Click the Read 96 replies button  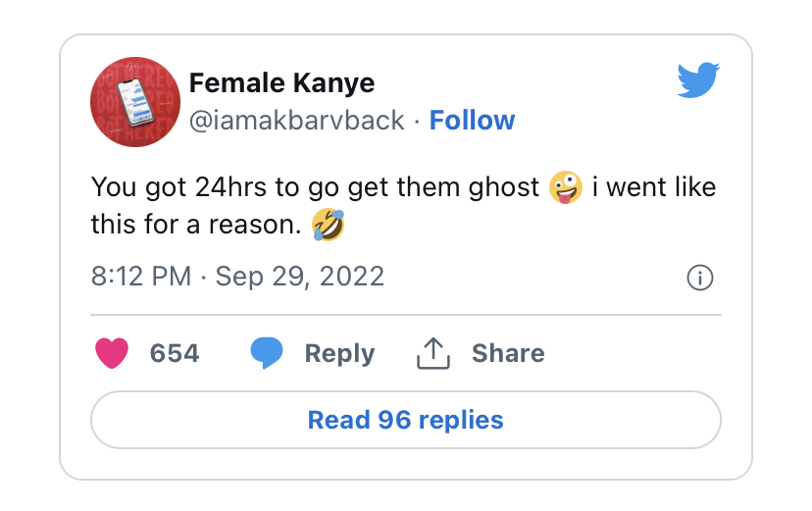click(x=405, y=420)
